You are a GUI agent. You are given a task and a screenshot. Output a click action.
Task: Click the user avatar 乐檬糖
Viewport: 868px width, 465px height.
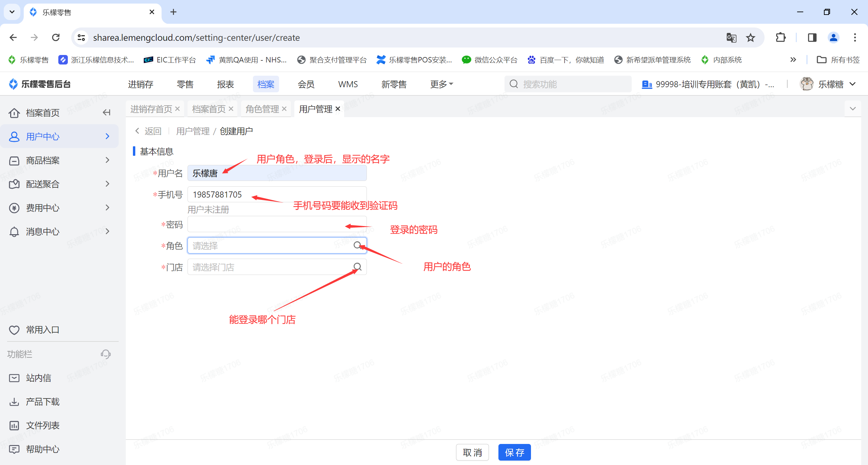coord(807,84)
